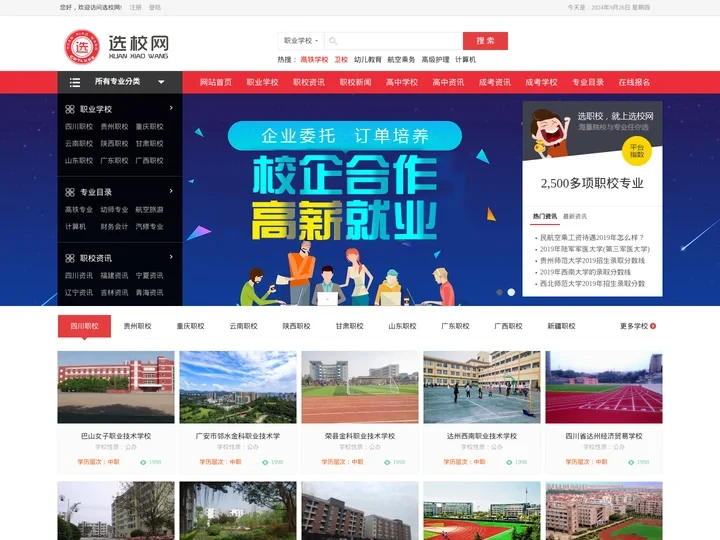The image size is (720, 540).
Task: Click the yellow 平台指数 badge
Action: 637,151
